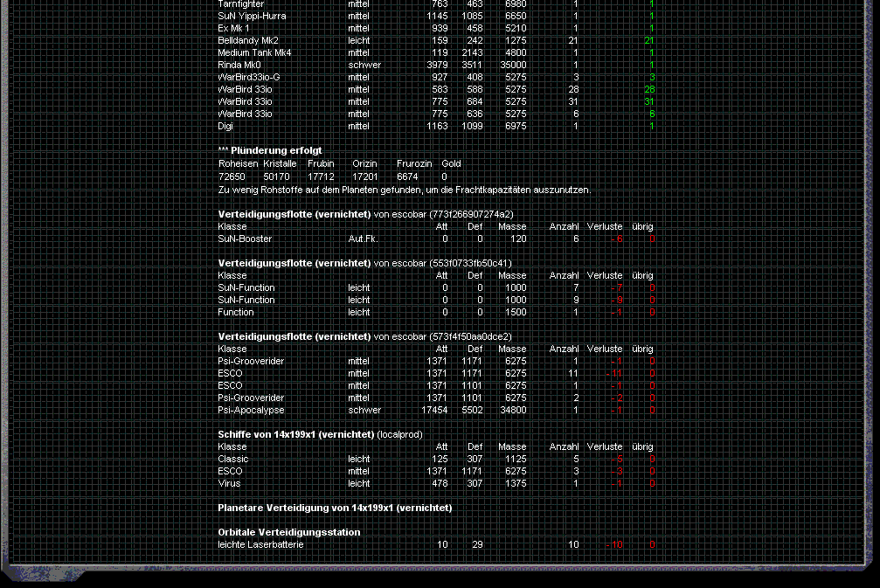Select the Psi-Apocalypse ship entry

pos(251,410)
